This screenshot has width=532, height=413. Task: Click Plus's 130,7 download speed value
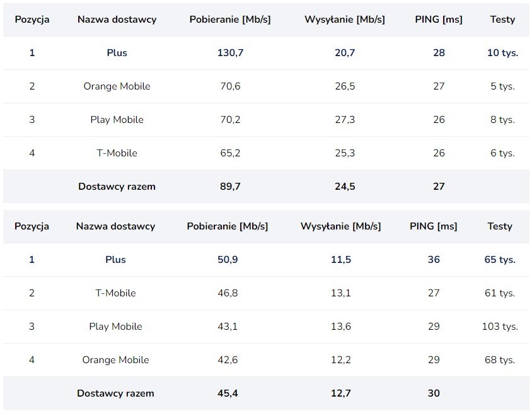pos(230,53)
